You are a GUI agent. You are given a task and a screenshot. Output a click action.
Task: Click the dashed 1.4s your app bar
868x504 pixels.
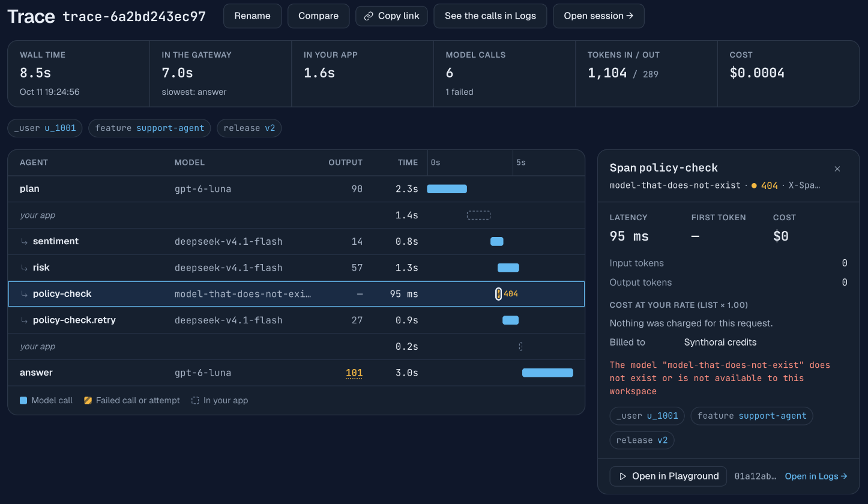479,215
